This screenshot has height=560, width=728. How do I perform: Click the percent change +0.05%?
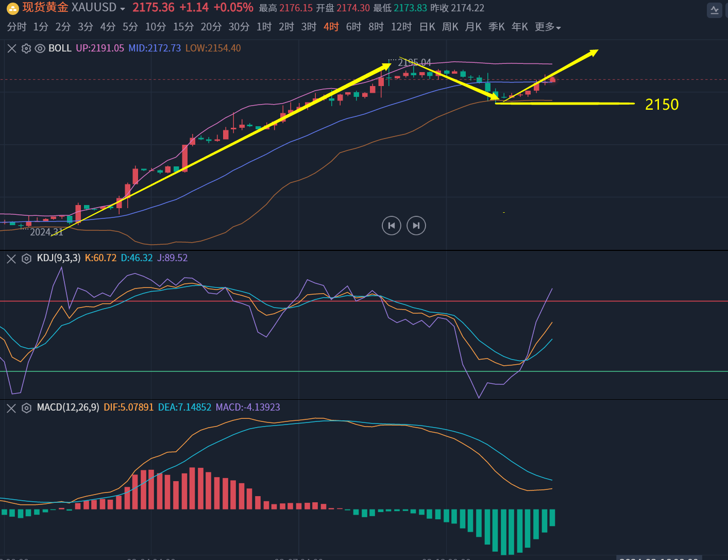click(x=233, y=8)
